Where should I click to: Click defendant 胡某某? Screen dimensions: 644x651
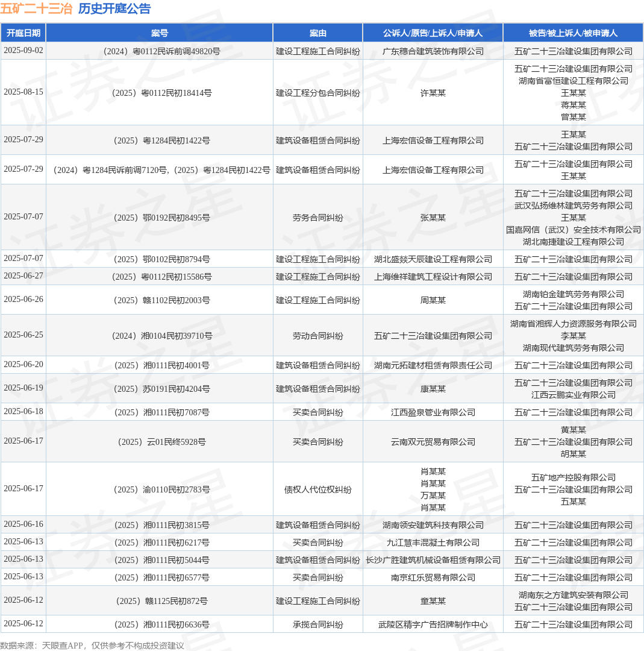coord(573,454)
